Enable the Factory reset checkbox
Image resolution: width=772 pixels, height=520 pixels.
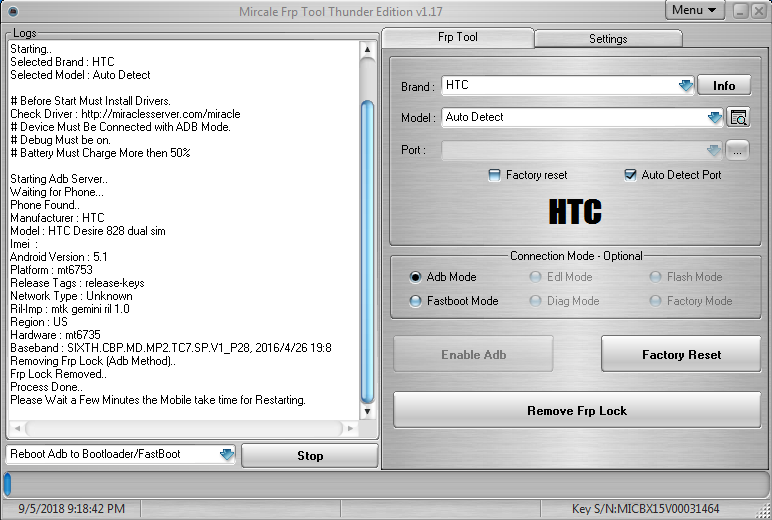pos(494,175)
